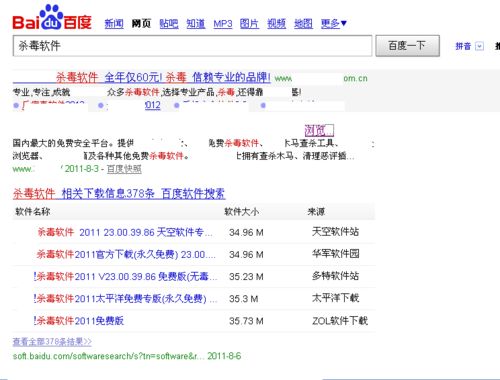Image resolution: width=500 pixels, height=380 pixels.
Task: Click the 35.23 M size value
Action: coord(246,277)
